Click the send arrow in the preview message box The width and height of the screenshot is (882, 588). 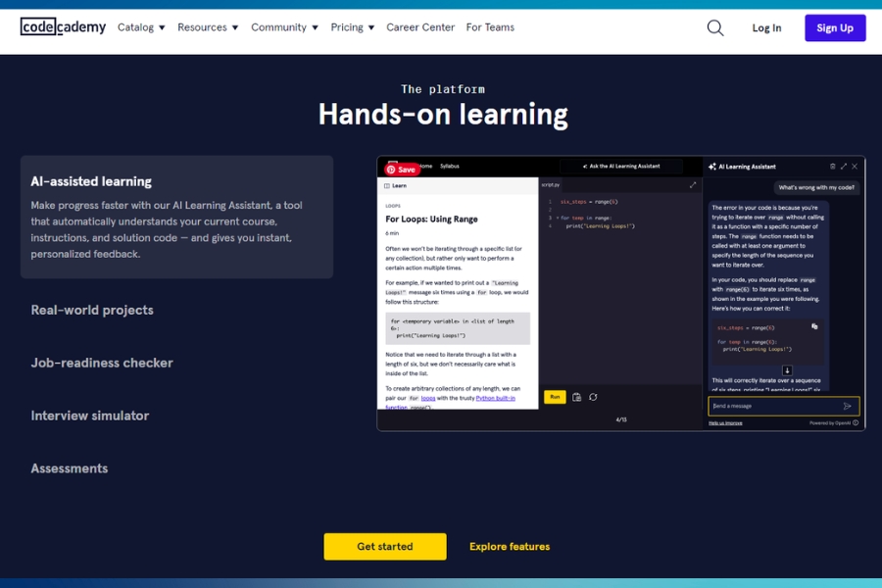tap(847, 406)
